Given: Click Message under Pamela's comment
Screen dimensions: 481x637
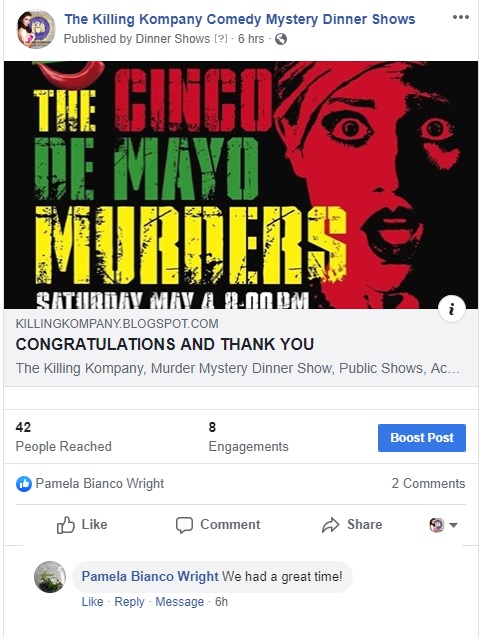Looking at the screenshot, I should point(180,602).
